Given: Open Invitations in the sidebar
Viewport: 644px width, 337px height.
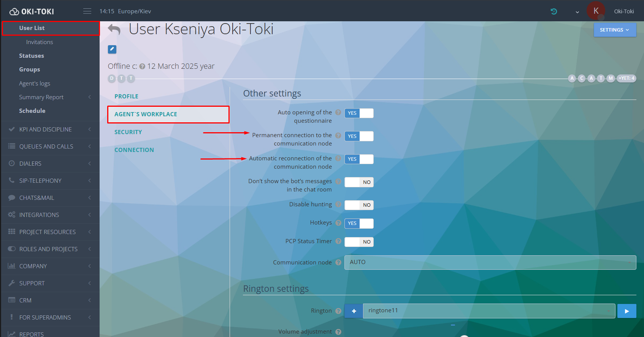Looking at the screenshot, I should pos(40,42).
